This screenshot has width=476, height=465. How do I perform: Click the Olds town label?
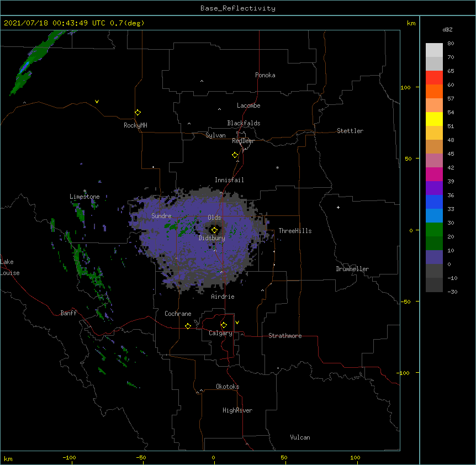pos(214,218)
